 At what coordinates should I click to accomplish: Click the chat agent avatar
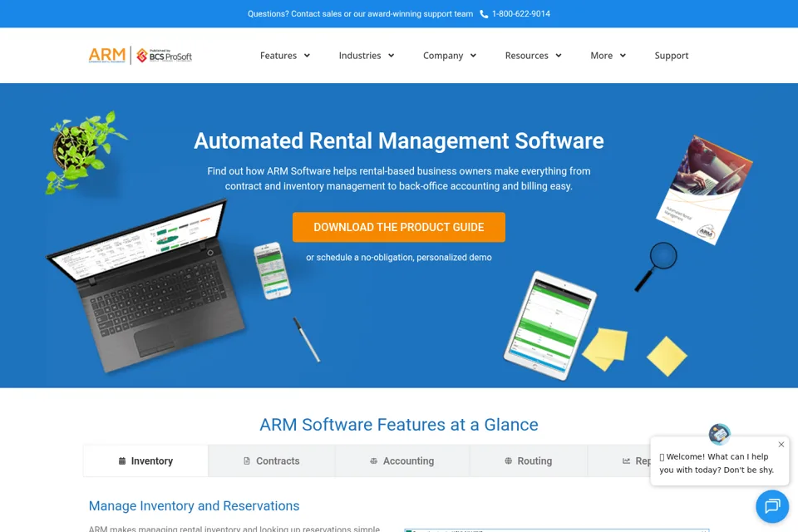[720, 434]
